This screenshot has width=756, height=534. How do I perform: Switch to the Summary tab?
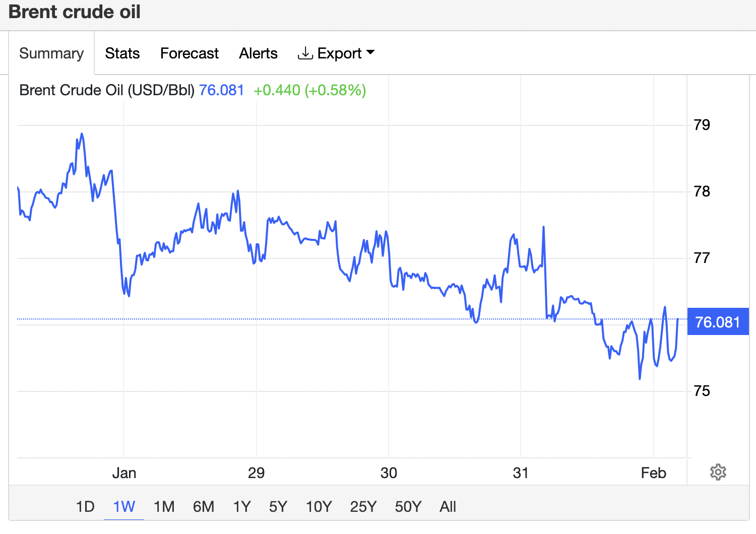coord(51,53)
